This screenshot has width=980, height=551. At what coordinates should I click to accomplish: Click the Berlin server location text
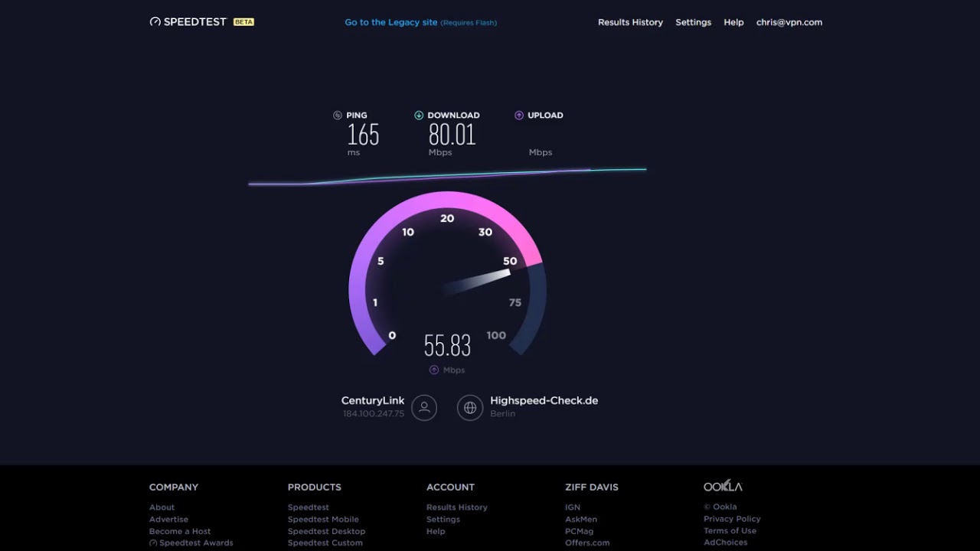coord(503,414)
